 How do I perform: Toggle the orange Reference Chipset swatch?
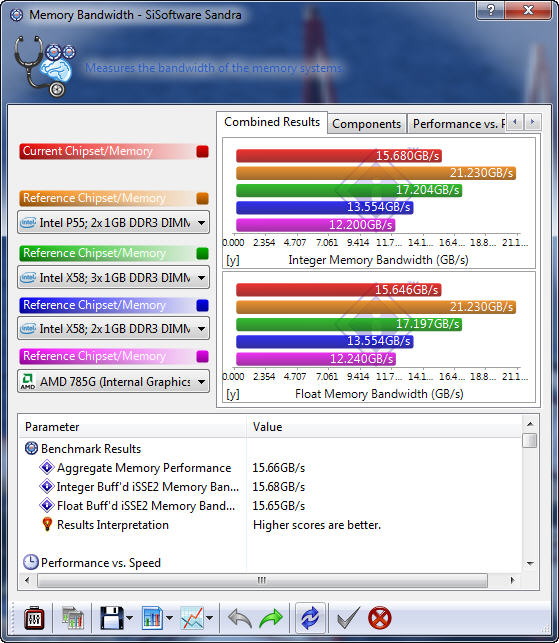tap(203, 198)
